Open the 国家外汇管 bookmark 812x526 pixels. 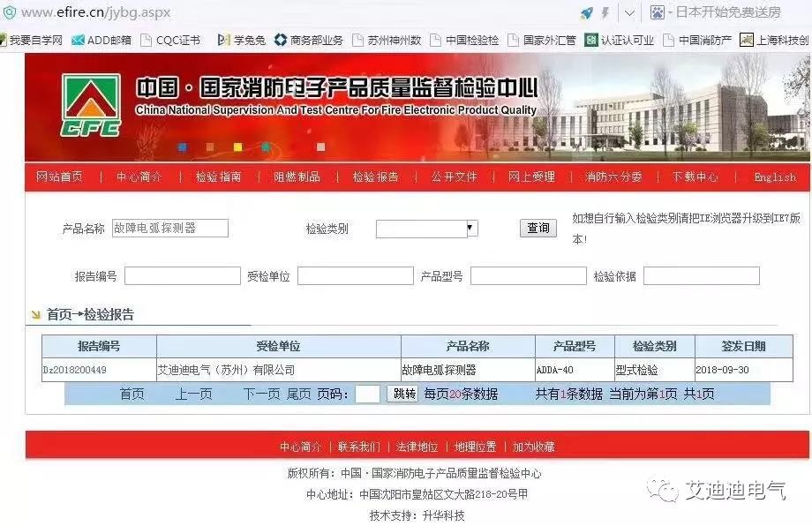(x=542, y=40)
